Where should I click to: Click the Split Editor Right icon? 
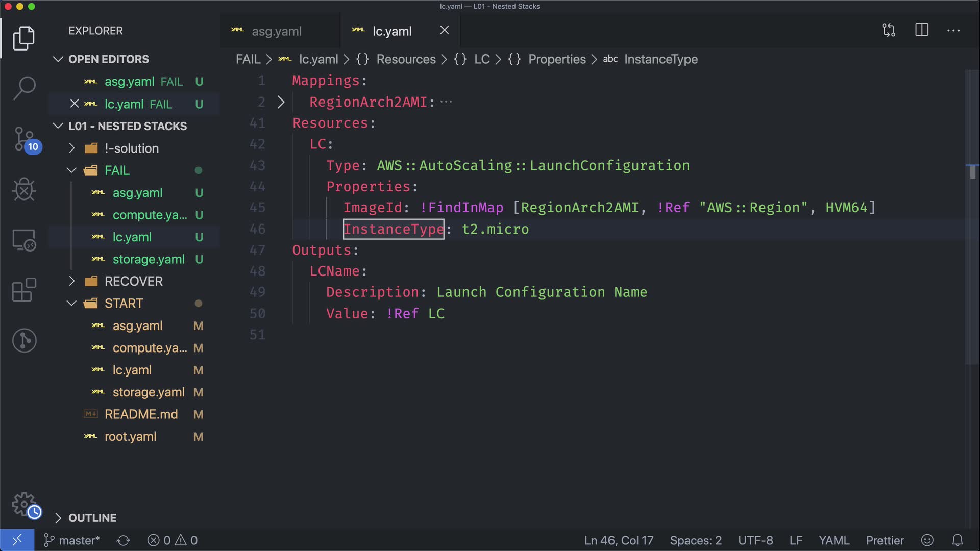[921, 30]
